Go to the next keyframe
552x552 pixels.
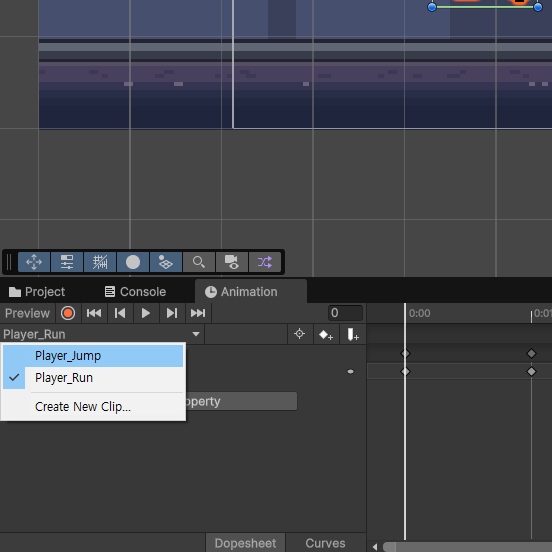click(172, 313)
